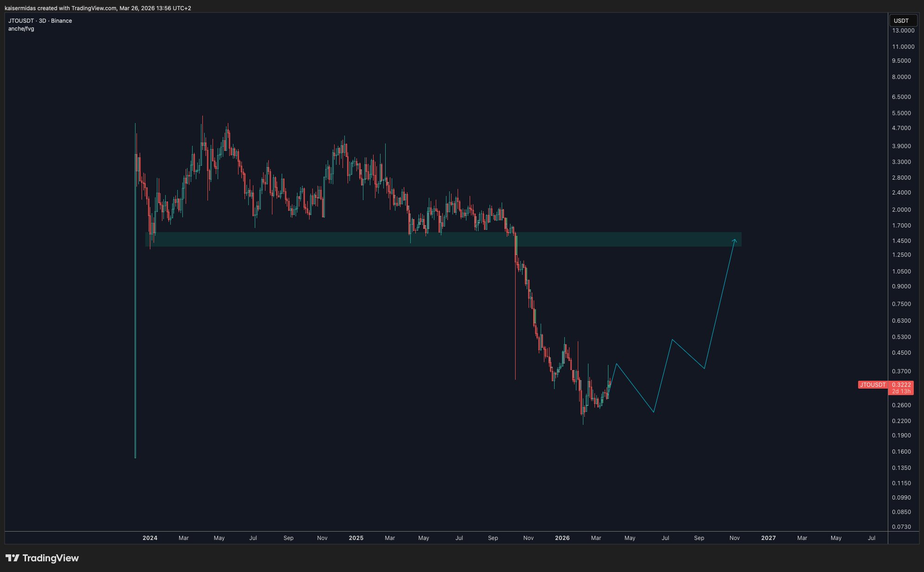Click the 2026 label on time axis
Image resolution: width=924 pixels, height=572 pixels.
point(562,538)
